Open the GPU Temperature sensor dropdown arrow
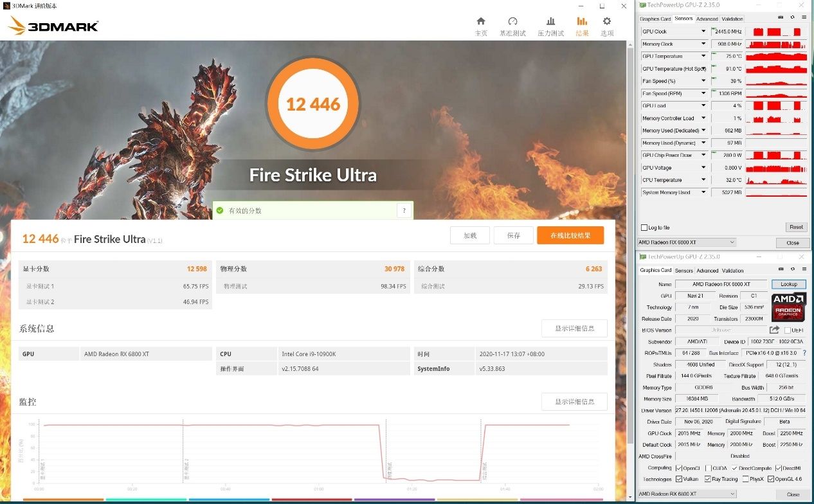The height and width of the screenshot is (504, 814). tap(703, 56)
